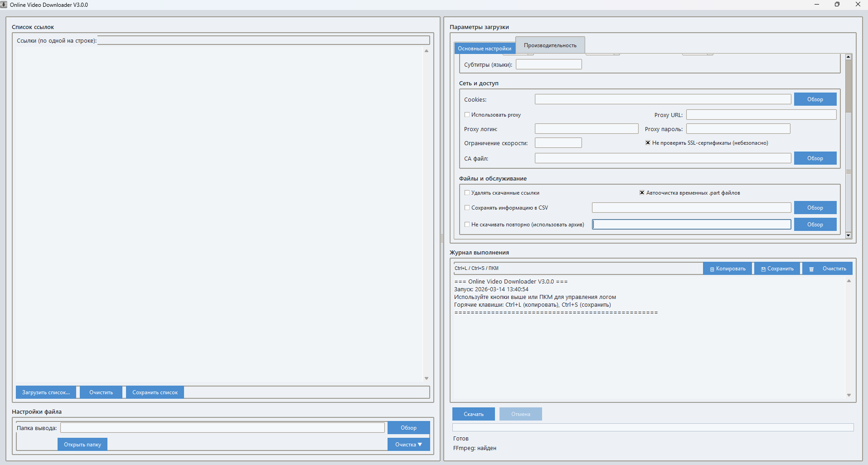Select the Основные настройки tab
Screen dimensions: 868x465
point(484,49)
